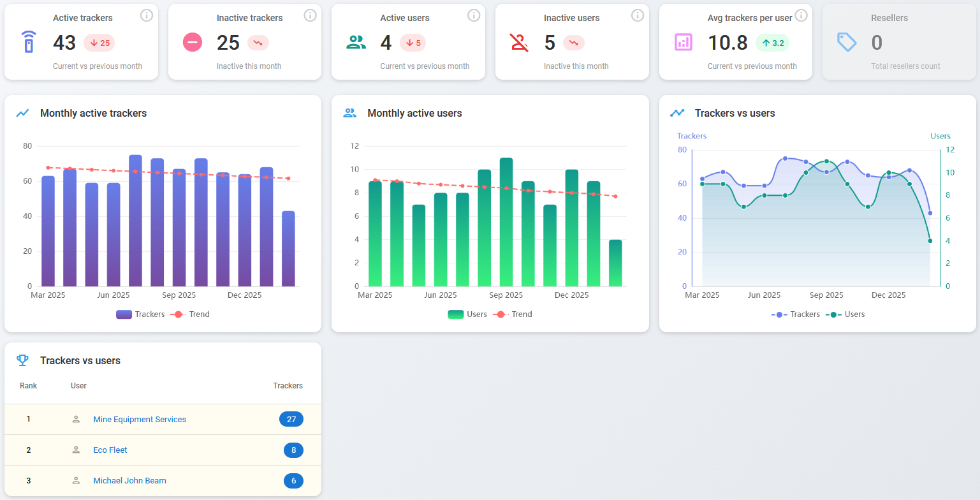Viewport: 980px width, 500px height.
Task: Click the down 5 change badge
Action: 413,43
